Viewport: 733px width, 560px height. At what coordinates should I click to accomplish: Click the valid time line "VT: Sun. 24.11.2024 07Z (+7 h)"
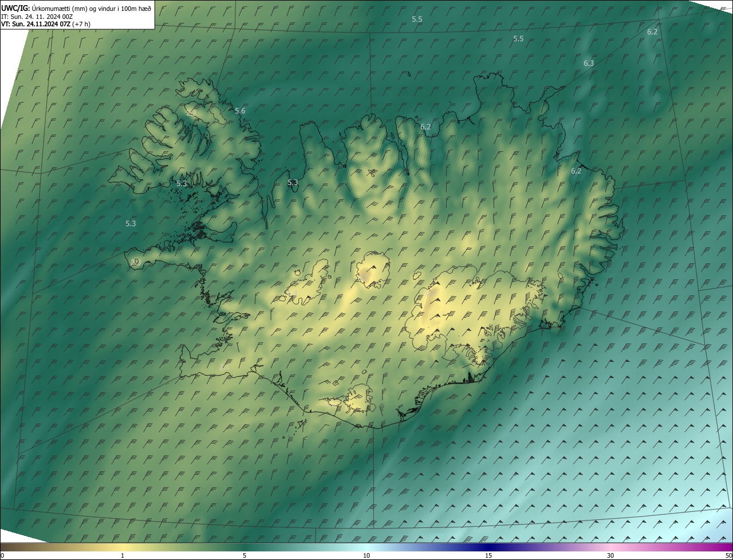pyautogui.click(x=45, y=24)
